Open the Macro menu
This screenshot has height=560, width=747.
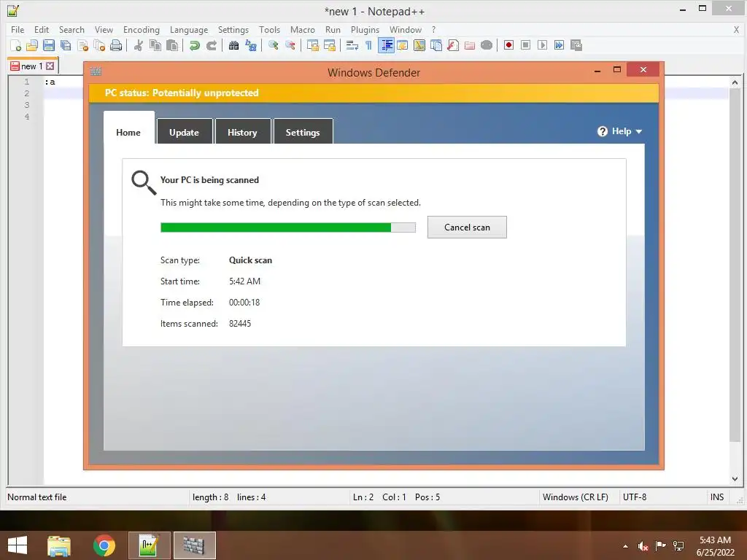tap(303, 29)
